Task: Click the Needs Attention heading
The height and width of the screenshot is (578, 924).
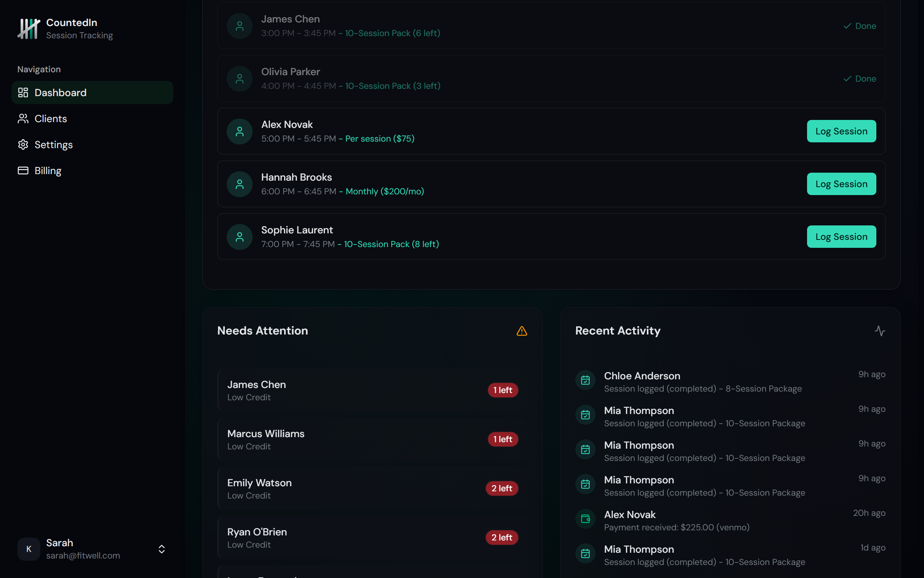Action: (262, 331)
